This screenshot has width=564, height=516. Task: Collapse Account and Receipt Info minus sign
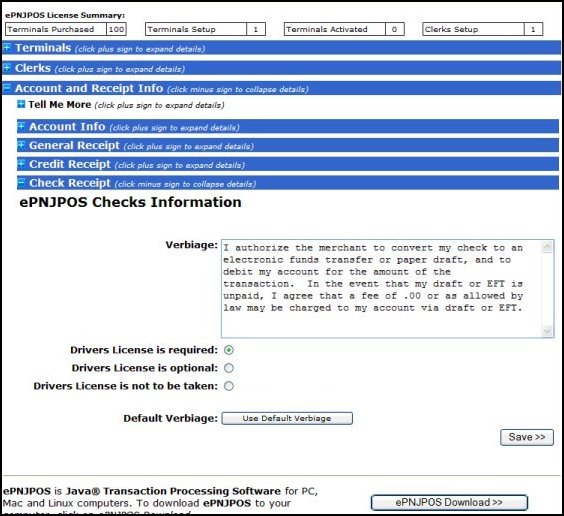pyautogui.click(x=7, y=87)
